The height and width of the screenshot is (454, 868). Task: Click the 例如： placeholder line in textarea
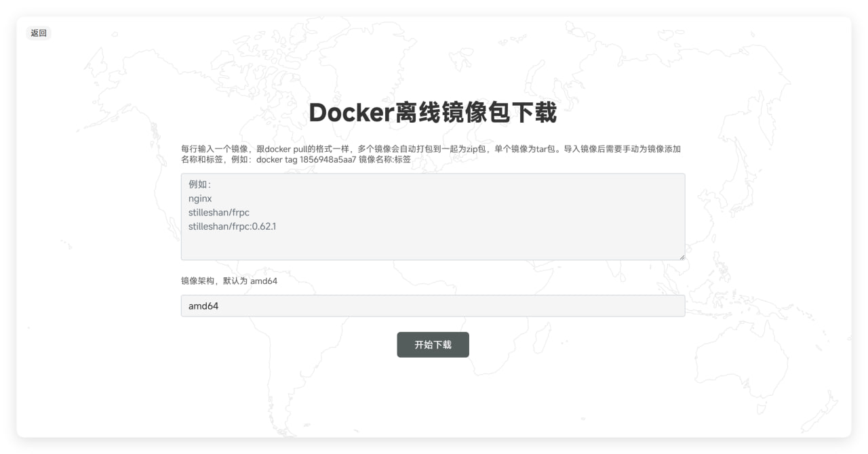[x=200, y=184]
